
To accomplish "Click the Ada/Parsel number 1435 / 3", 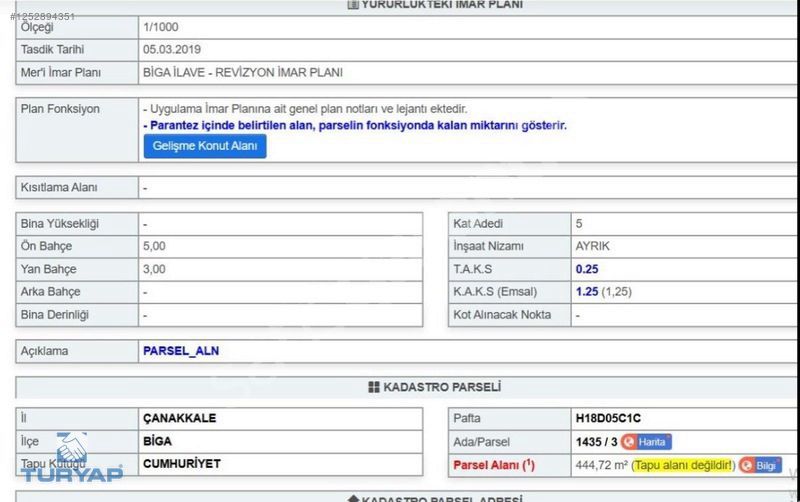I will click(595, 441).
